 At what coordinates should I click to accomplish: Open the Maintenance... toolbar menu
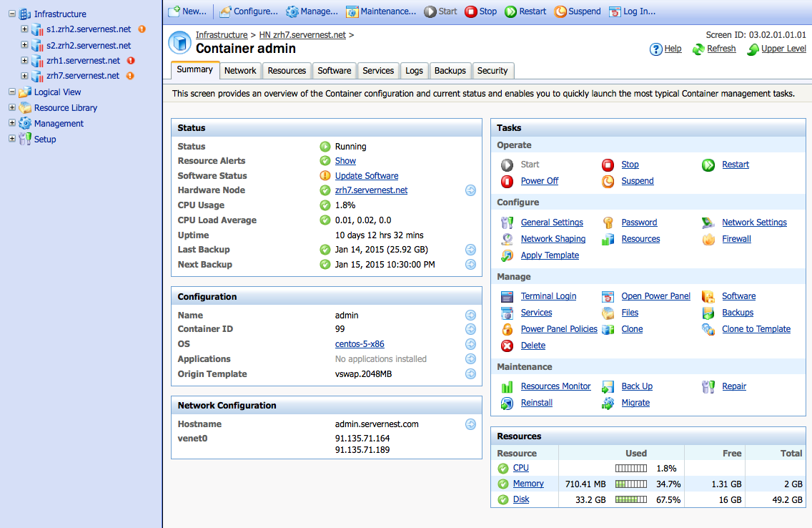(381, 11)
